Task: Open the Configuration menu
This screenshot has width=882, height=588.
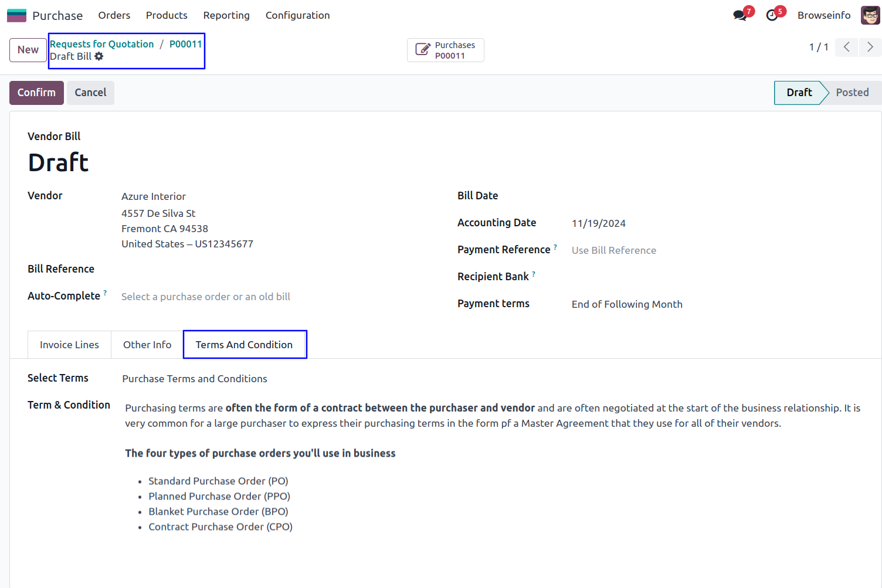Action: [297, 15]
